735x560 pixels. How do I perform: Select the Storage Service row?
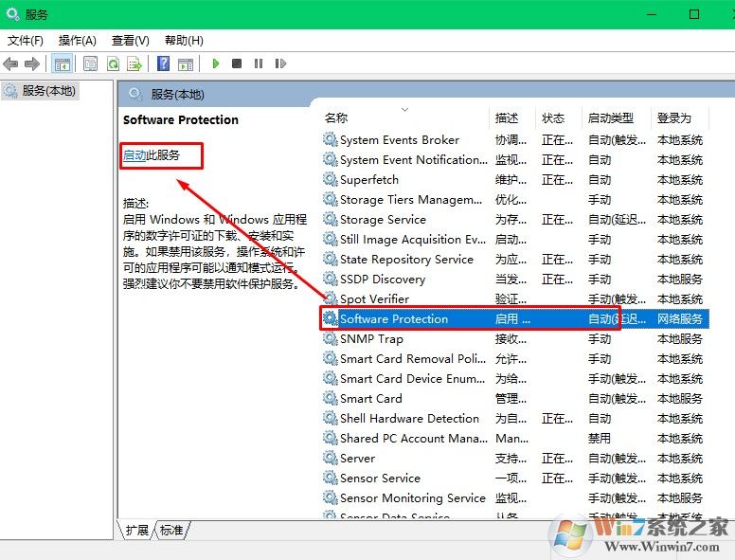pos(515,220)
